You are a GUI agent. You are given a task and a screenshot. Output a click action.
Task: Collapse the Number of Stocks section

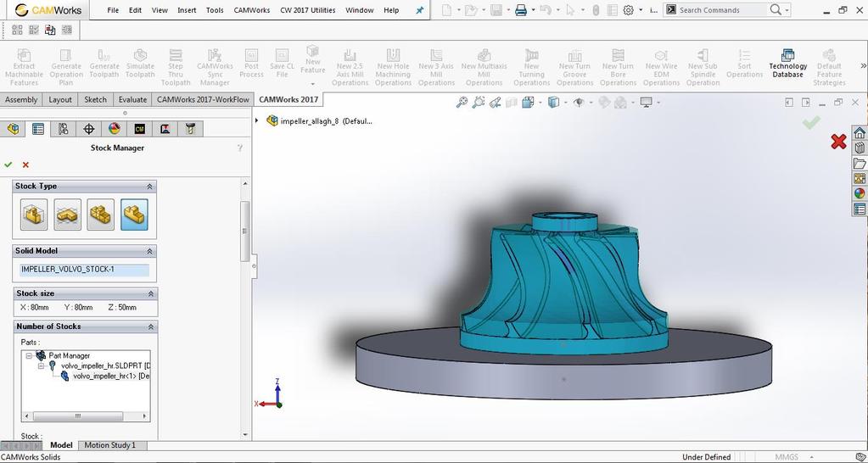coord(150,327)
